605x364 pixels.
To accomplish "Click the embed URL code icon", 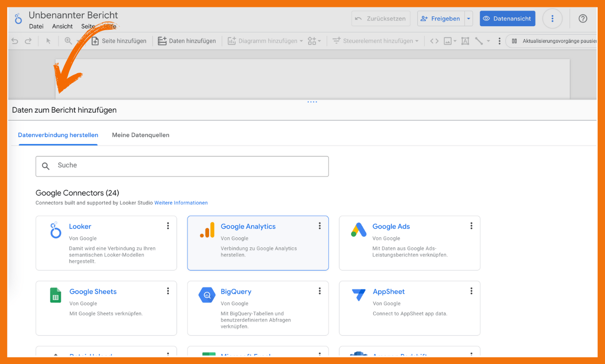I will (x=434, y=41).
